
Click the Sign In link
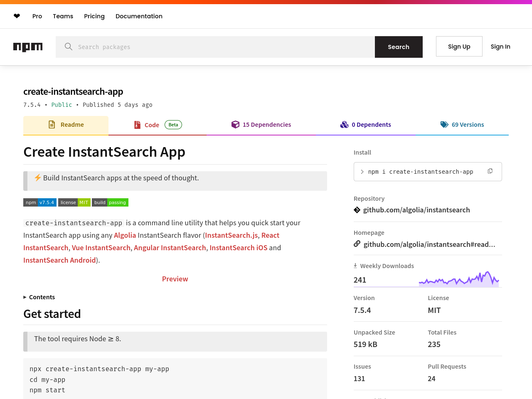[x=500, y=47]
